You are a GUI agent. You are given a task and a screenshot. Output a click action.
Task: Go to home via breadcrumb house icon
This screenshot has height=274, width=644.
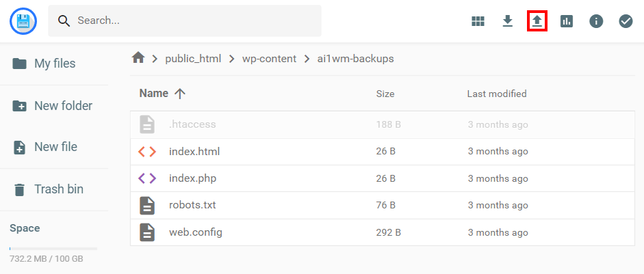pos(138,58)
